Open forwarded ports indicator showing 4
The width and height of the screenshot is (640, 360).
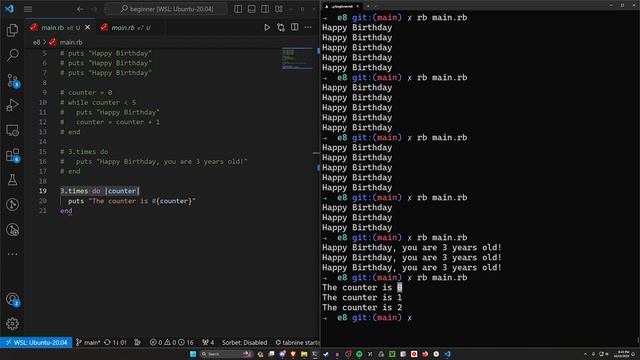pyautogui.click(x=208, y=342)
